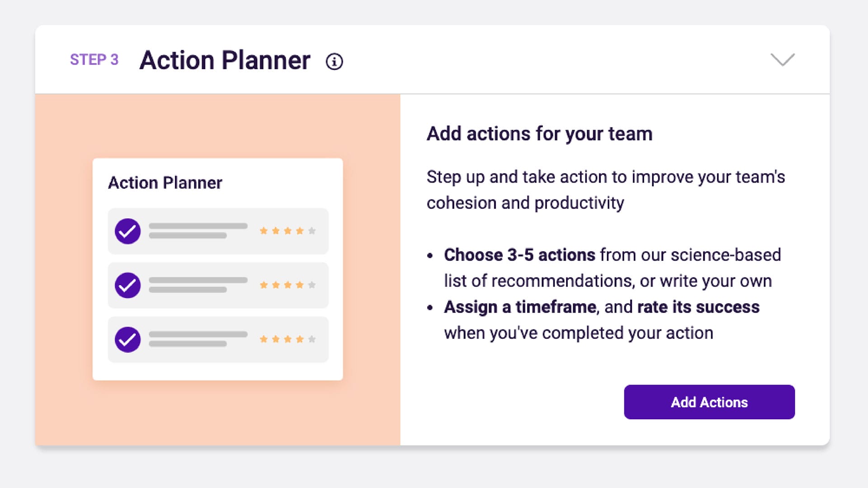Toggle the third purple checkmark circle
This screenshot has width=868, height=488.
click(127, 340)
